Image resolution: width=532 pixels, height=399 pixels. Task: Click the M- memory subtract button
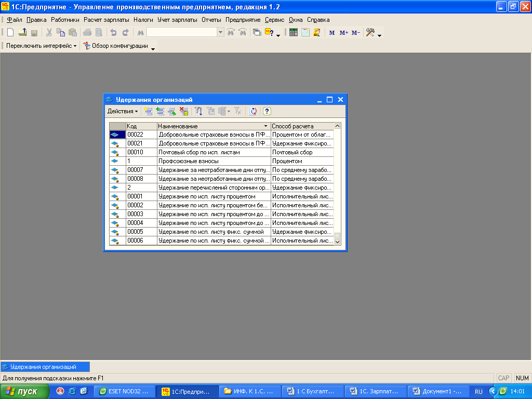click(x=355, y=33)
